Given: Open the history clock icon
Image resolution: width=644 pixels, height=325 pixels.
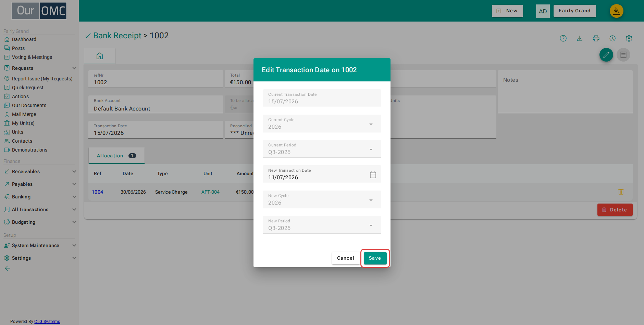Looking at the screenshot, I should [x=612, y=38].
